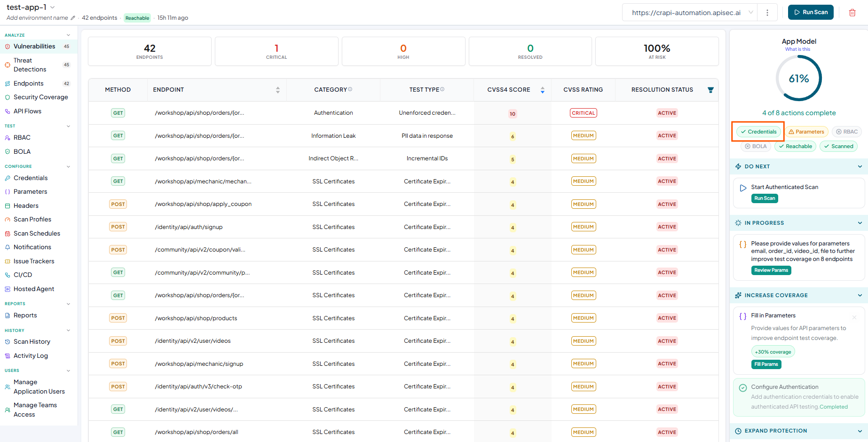Click the Threat Detections sidebar icon
Screen dimensions: 868x442
point(8,65)
